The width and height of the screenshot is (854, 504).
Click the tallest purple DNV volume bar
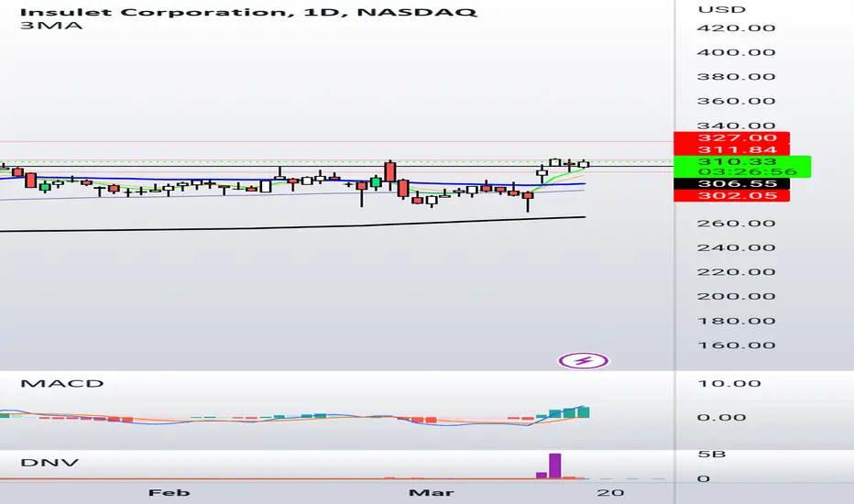[x=555, y=466]
